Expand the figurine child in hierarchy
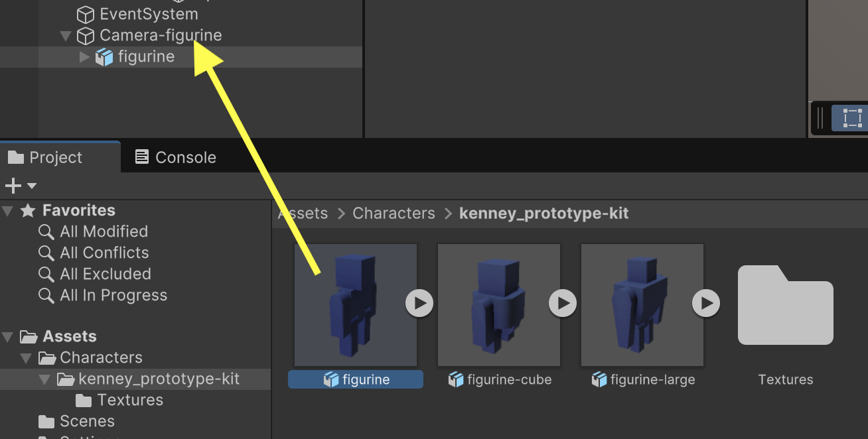The image size is (868, 439). [84, 57]
